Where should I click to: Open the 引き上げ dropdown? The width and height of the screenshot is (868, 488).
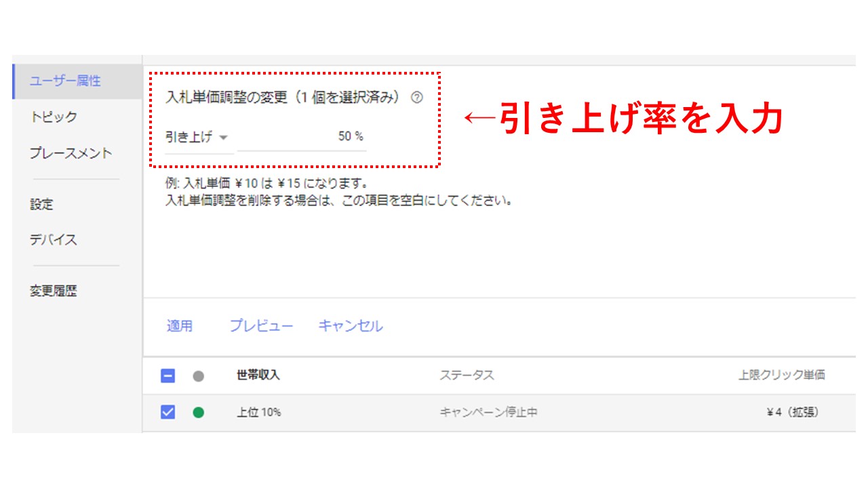point(199,137)
